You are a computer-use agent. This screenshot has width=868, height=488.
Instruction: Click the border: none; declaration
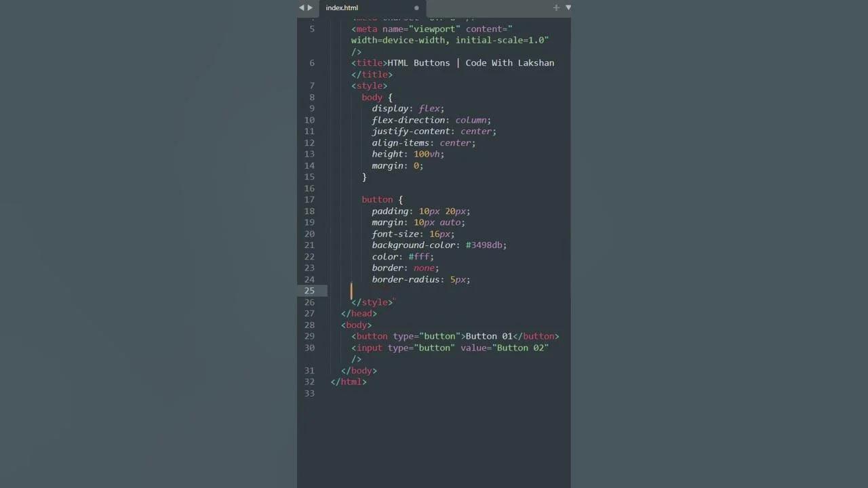click(406, 268)
